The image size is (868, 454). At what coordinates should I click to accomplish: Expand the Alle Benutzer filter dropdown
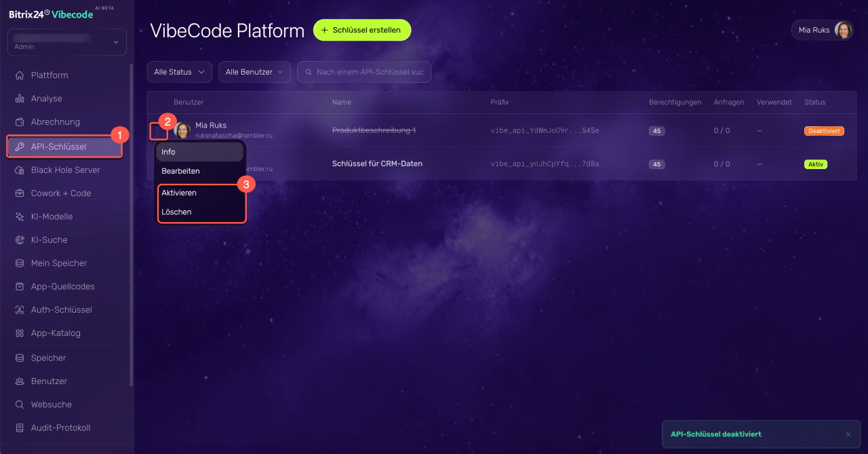pos(254,72)
